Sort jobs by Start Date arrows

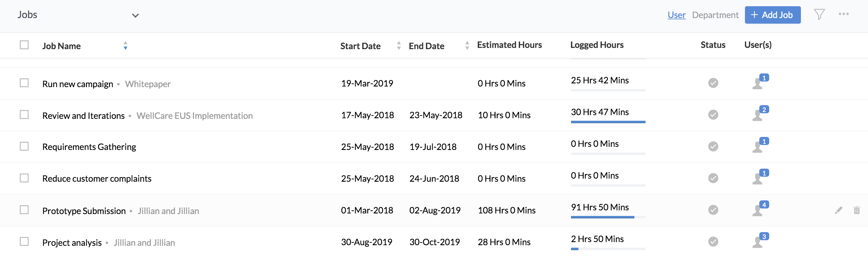tap(399, 45)
